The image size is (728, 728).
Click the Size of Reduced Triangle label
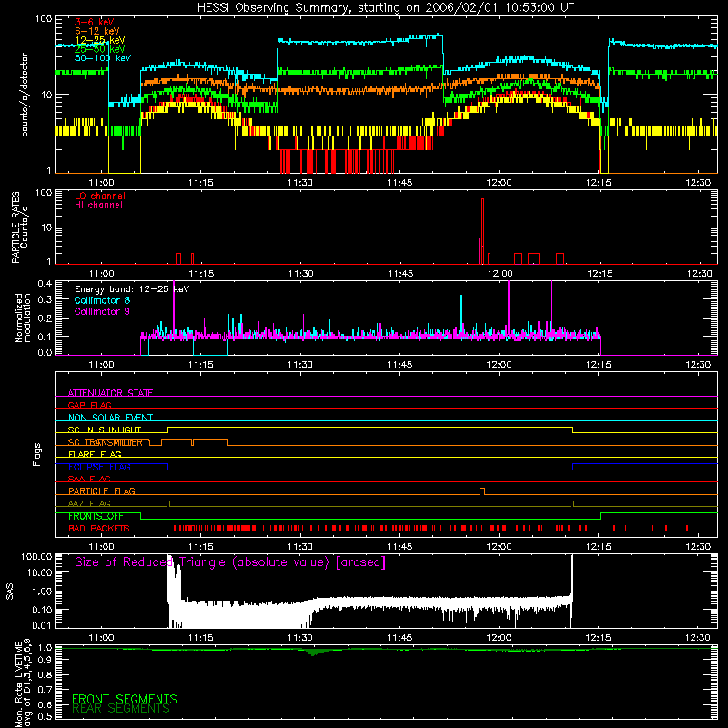pyautogui.click(x=230, y=562)
